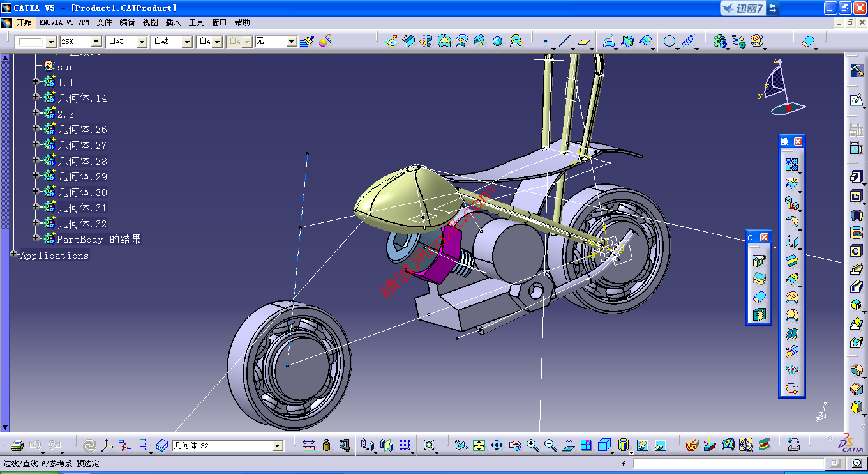Toggle Swap Visible Space icon
Screen dimensions: 868x474
click(x=661, y=445)
